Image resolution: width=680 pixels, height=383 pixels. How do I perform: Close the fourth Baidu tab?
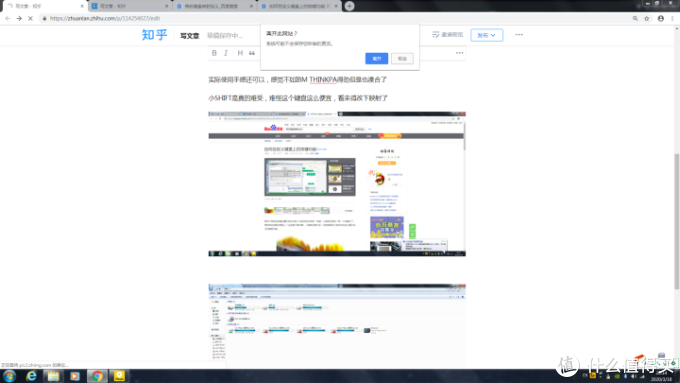point(336,6)
